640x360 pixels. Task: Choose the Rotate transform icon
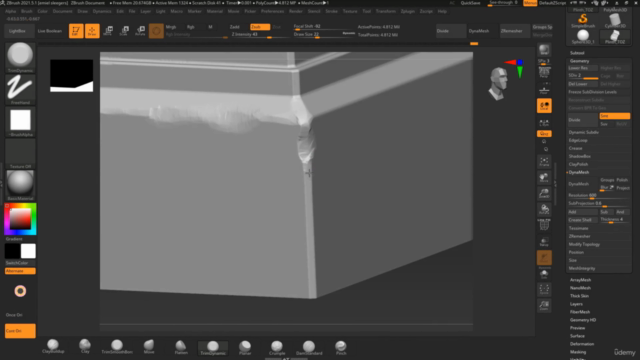140,31
